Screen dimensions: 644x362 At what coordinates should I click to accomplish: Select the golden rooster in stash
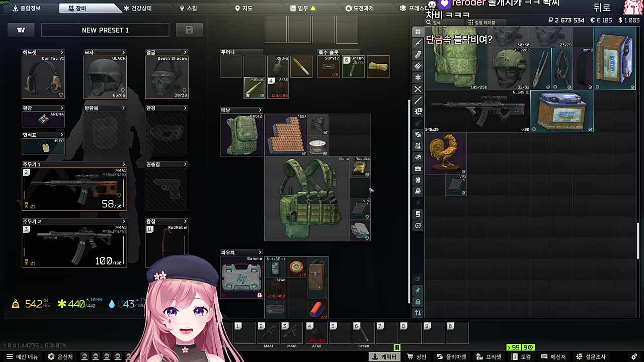(446, 153)
